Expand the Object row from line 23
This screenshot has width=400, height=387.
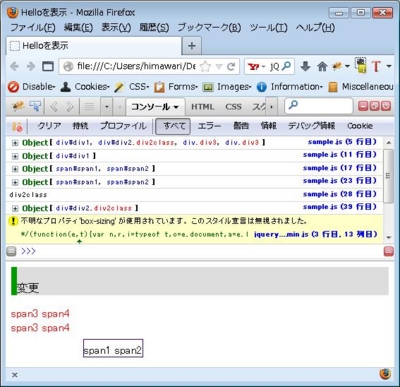[15, 182]
